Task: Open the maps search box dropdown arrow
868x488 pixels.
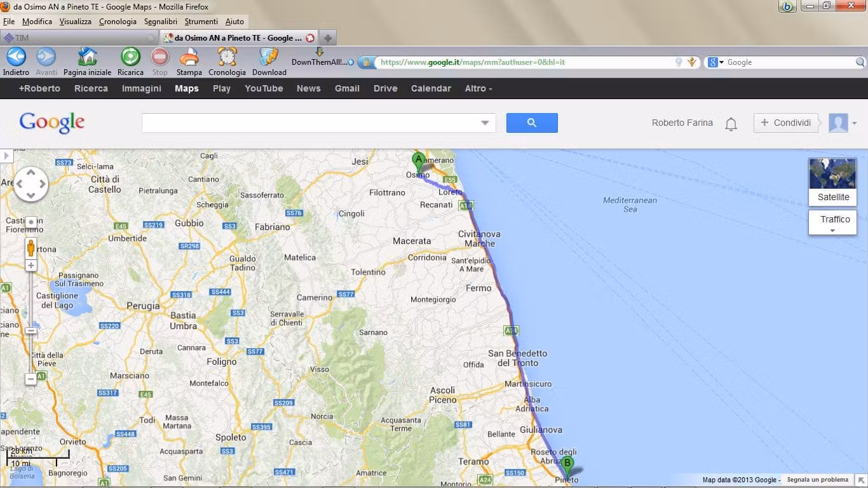Action: pos(485,123)
